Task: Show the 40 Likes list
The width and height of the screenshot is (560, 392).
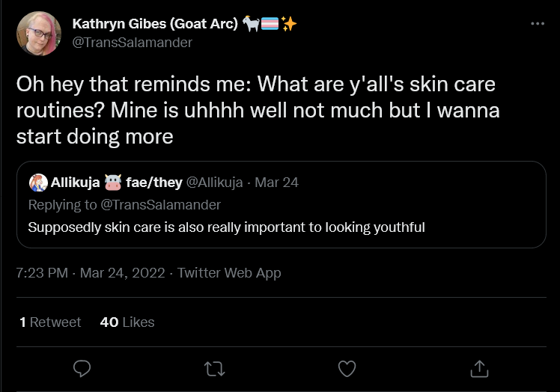Action: click(x=127, y=322)
